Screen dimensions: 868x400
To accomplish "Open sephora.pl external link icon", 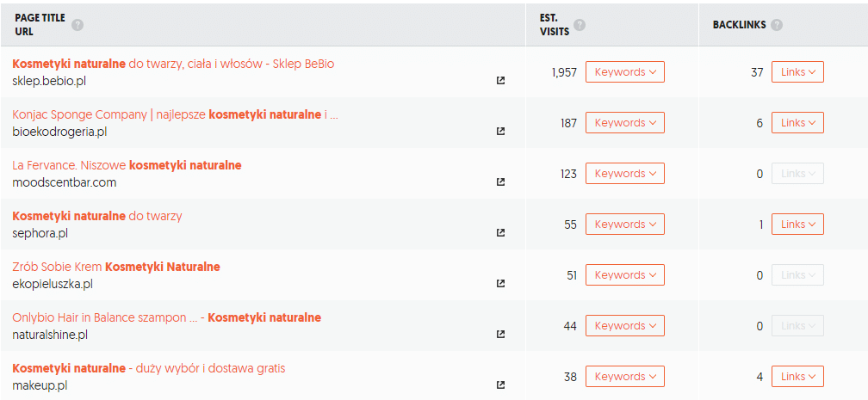I will click(x=500, y=233).
